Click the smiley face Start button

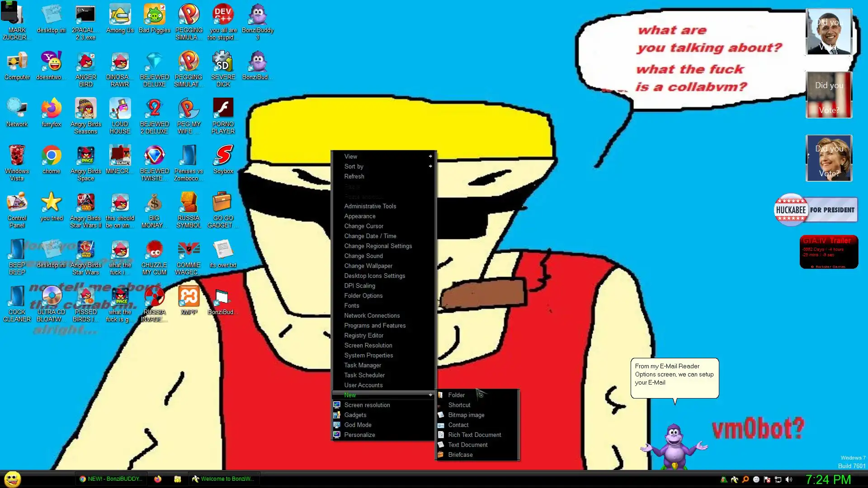[x=13, y=479]
